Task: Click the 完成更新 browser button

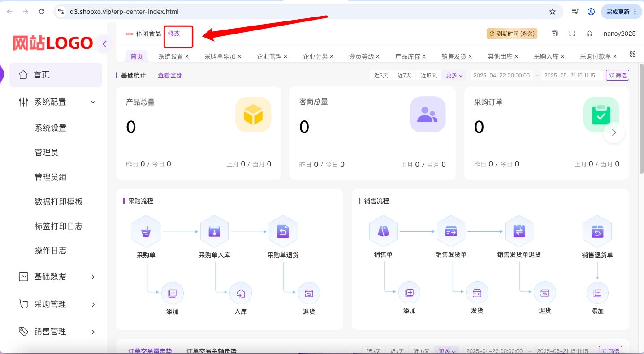Action: coord(621,12)
